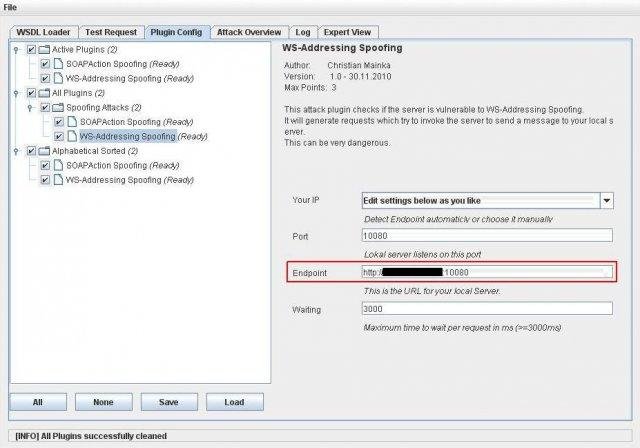
Task: Click document icon of SOAPAction Spoofing in Active Plugins
Action: click(x=58, y=64)
